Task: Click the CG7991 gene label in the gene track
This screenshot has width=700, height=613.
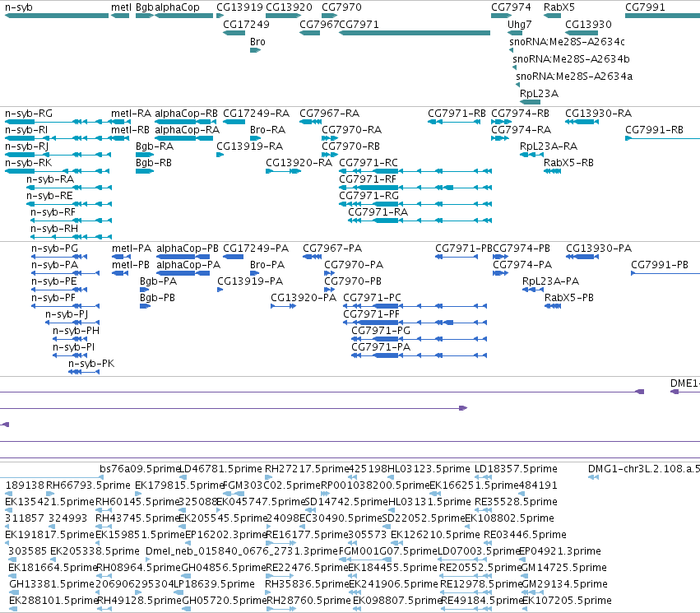Action: (x=645, y=7)
